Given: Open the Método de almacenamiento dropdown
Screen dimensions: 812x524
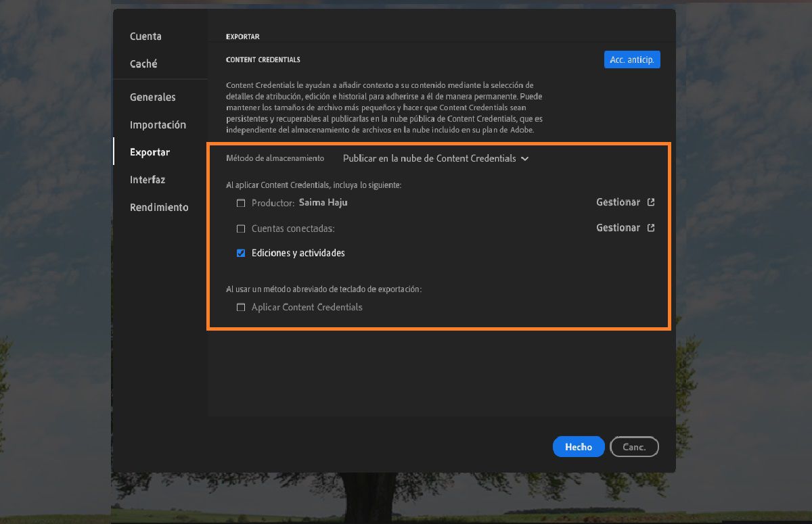Looking at the screenshot, I should coord(434,158).
